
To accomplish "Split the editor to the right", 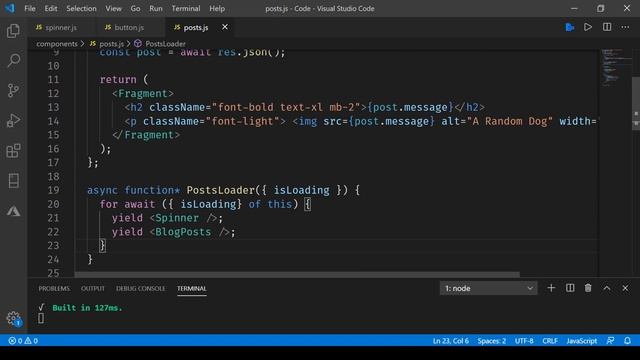I will [607, 27].
